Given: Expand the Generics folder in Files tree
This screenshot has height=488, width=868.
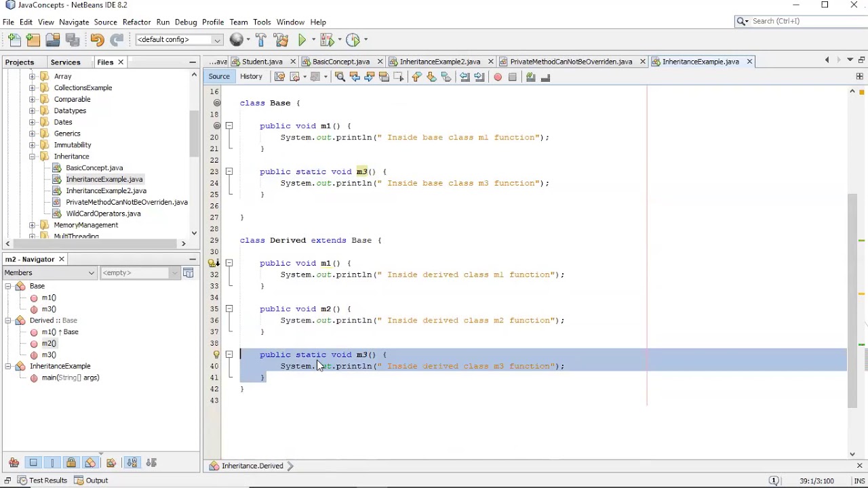Looking at the screenshot, I should pyautogui.click(x=32, y=134).
